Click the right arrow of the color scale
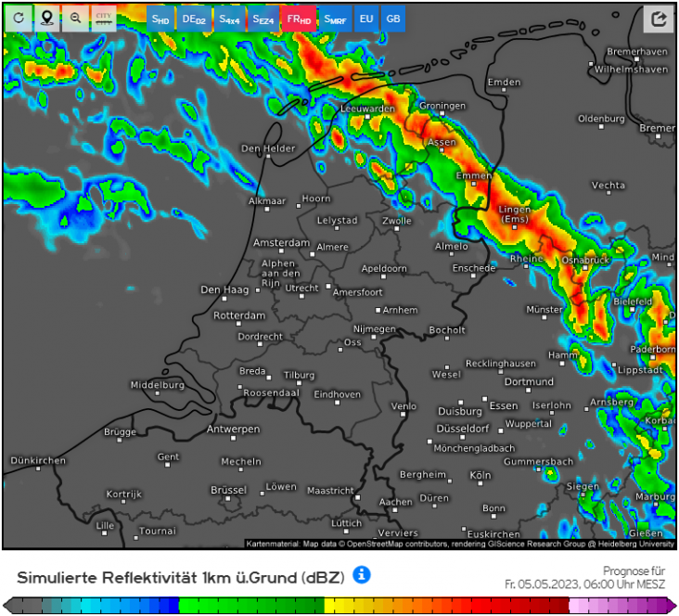This screenshot has width=679, height=616. pos(670,606)
